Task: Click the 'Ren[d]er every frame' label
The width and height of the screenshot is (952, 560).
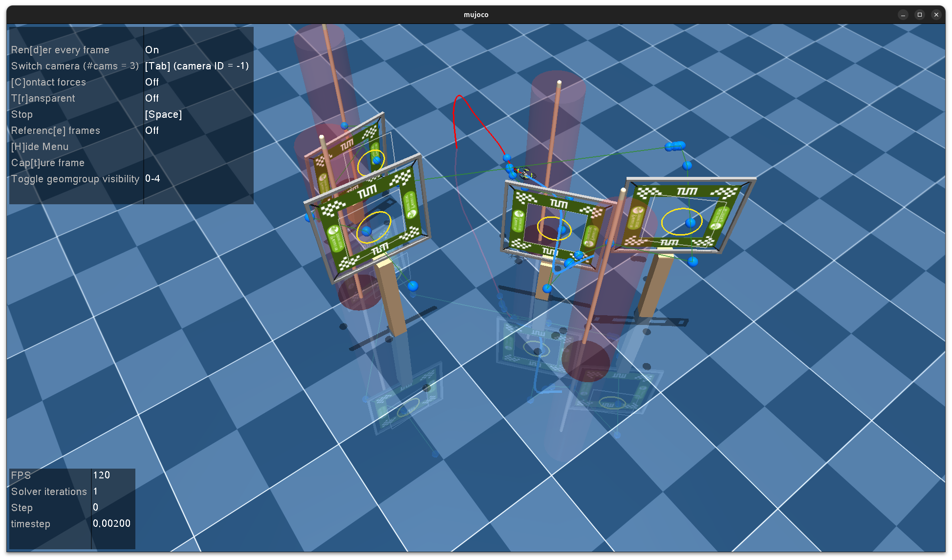Action: coord(60,50)
